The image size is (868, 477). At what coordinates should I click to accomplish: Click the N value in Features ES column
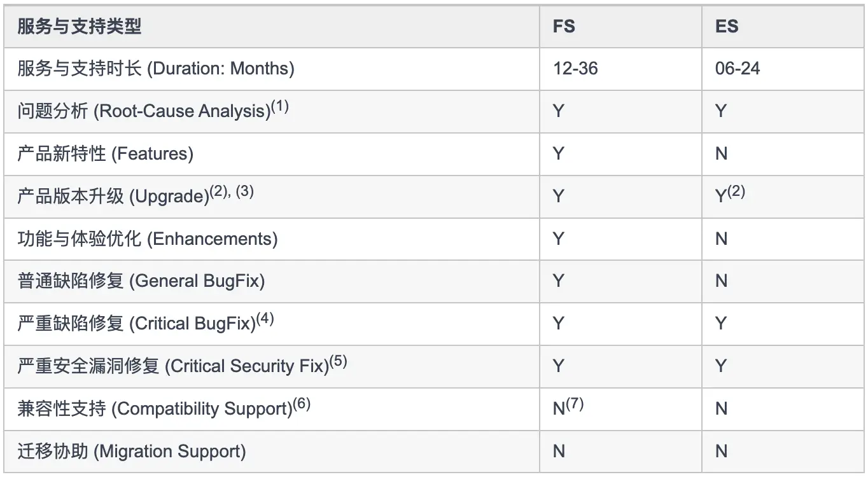tap(721, 153)
